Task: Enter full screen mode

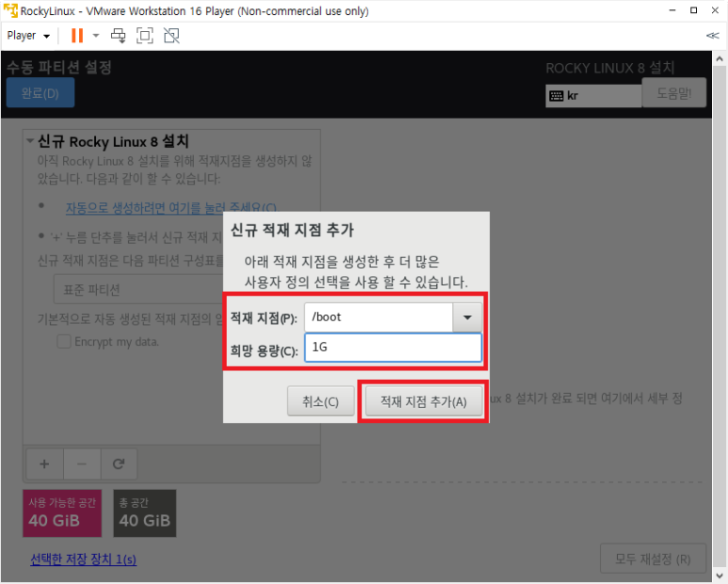Action: [145, 36]
